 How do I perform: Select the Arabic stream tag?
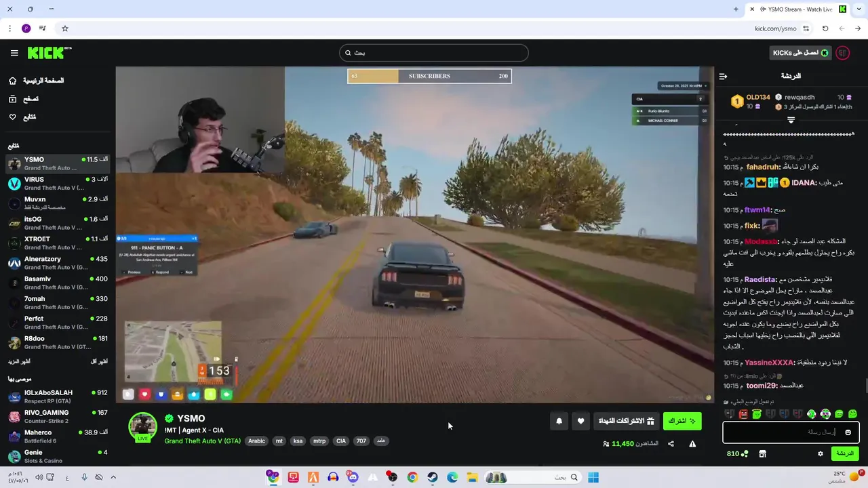256,441
